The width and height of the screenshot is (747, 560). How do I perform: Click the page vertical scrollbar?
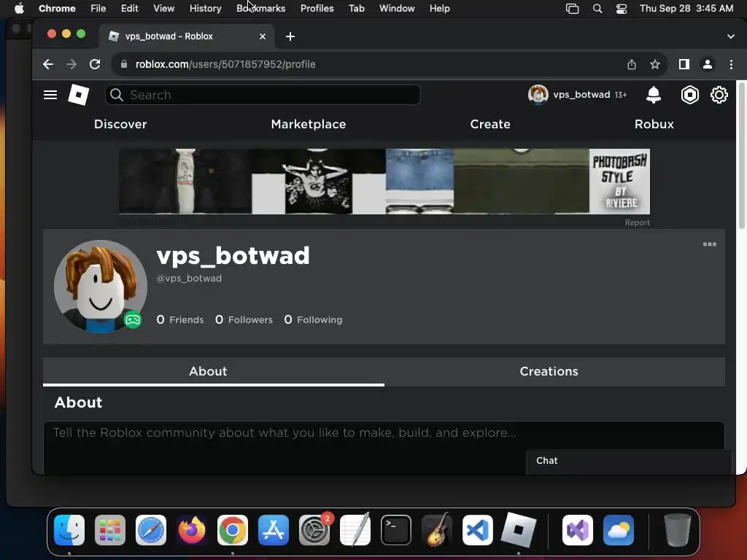coord(741,155)
